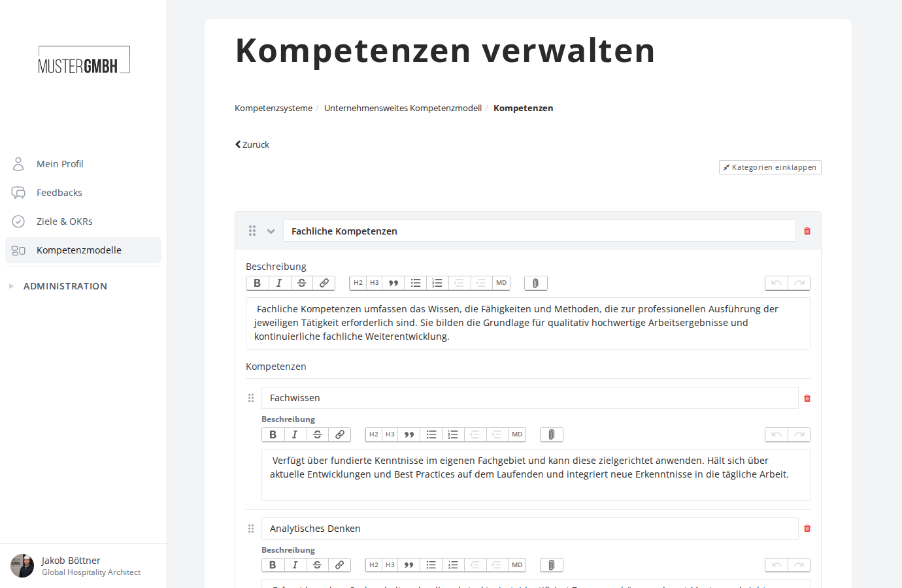Viewport: 902px width, 588px height.
Task: Open Ziele & OKRs in sidebar
Action: pyautogui.click(x=83, y=221)
